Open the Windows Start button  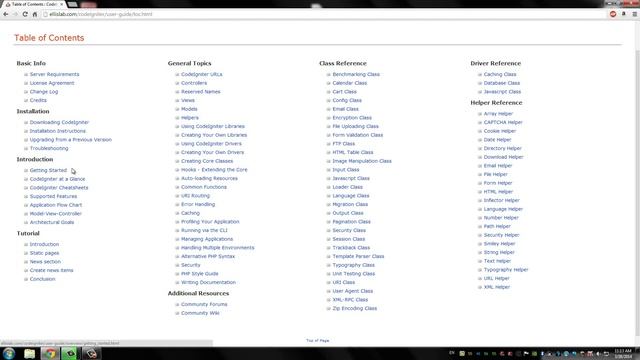coord(9,353)
